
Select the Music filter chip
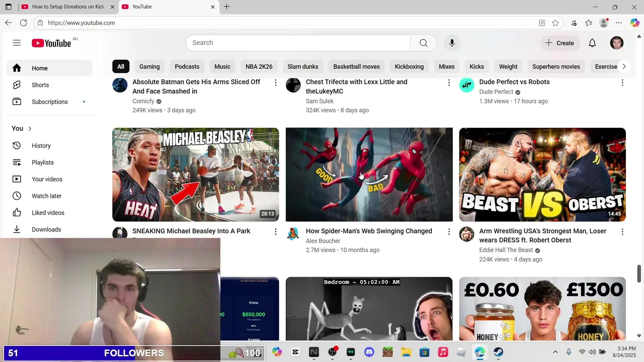(x=222, y=66)
